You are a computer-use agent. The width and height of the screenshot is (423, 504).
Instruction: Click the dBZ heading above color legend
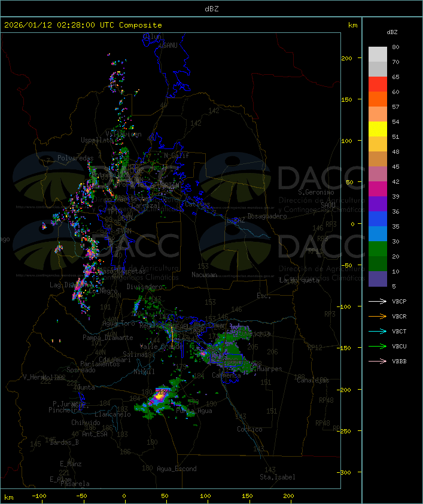coord(392,32)
